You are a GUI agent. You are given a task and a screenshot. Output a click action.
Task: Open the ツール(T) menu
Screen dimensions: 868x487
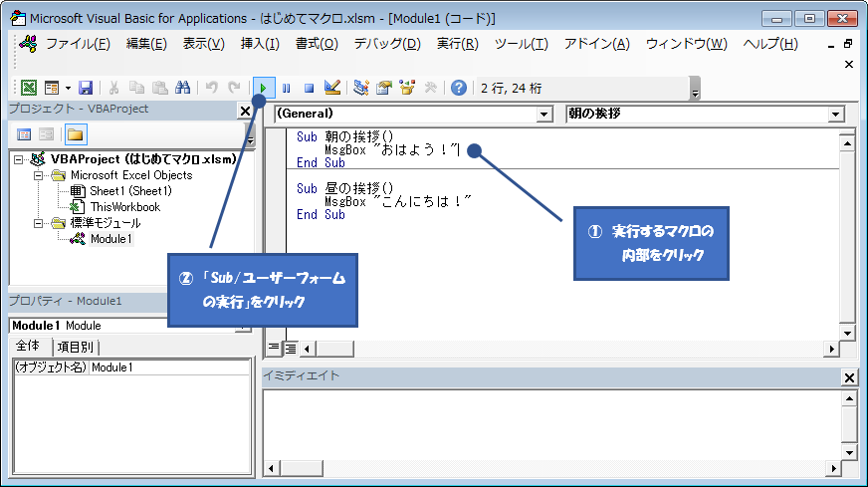click(x=521, y=44)
